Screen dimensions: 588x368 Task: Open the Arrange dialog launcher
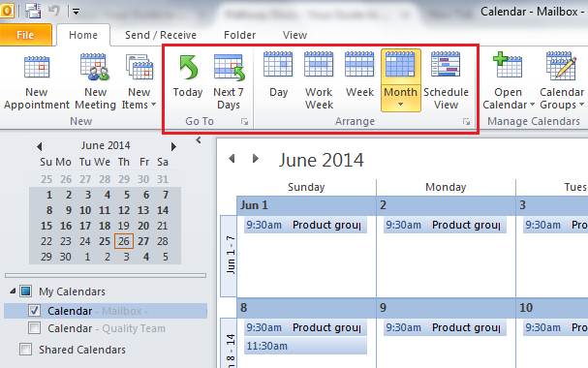pos(466,122)
